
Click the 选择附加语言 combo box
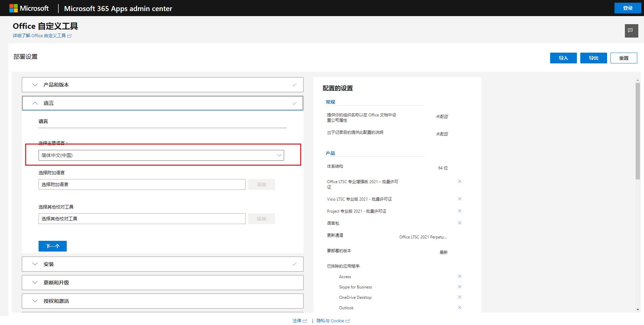pos(142,184)
